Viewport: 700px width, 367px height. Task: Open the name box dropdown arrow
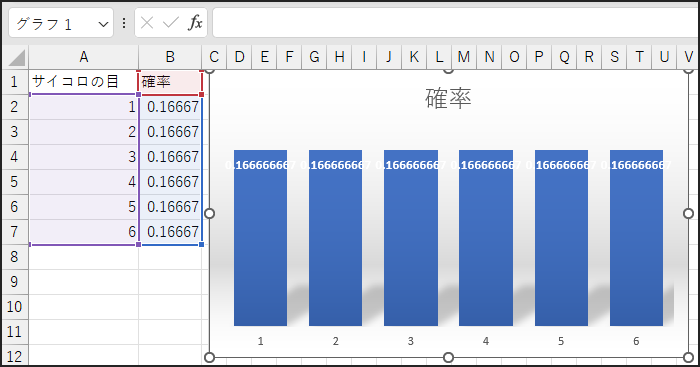click(x=103, y=24)
